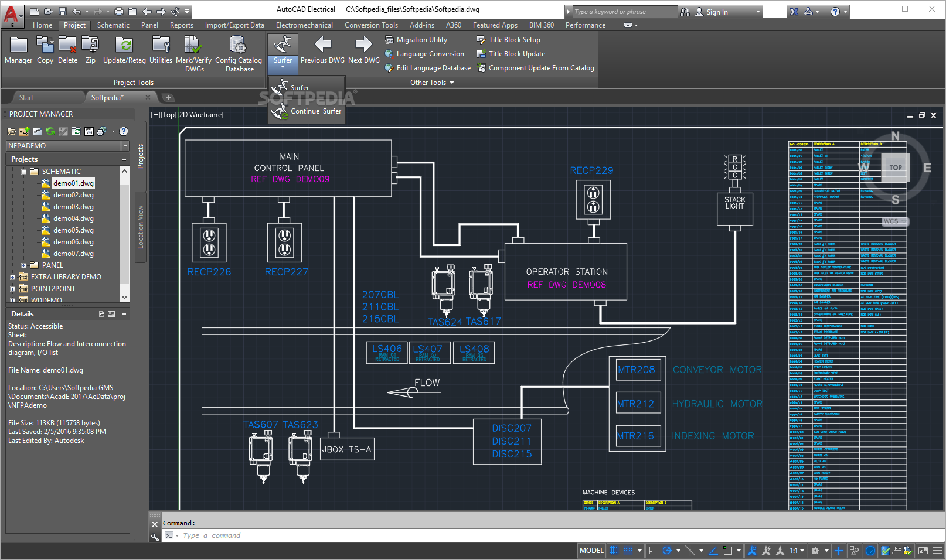Run the Update/Retag tool

coord(124,50)
